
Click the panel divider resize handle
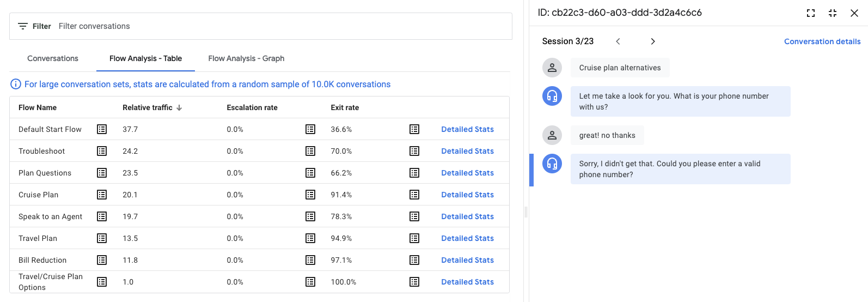(x=526, y=212)
